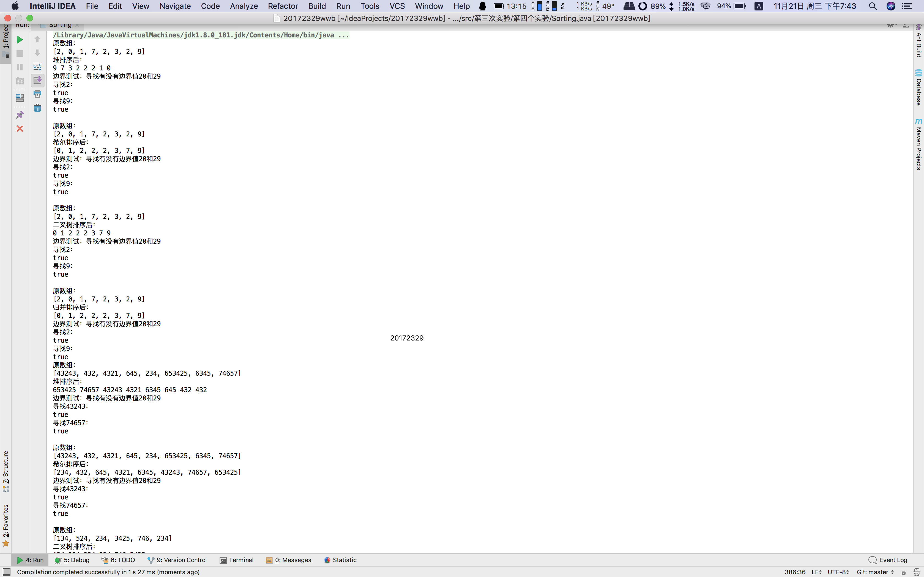Click the 386:36 line position indicator

coord(795,572)
